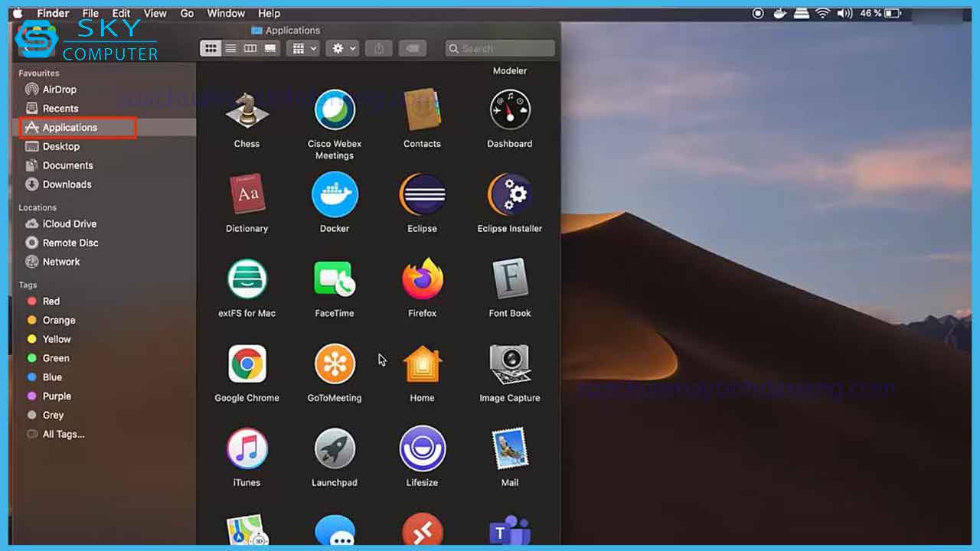This screenshot has width=980, height=551.
Task: Open the Launchpad application icon
Action: [335, 448]
